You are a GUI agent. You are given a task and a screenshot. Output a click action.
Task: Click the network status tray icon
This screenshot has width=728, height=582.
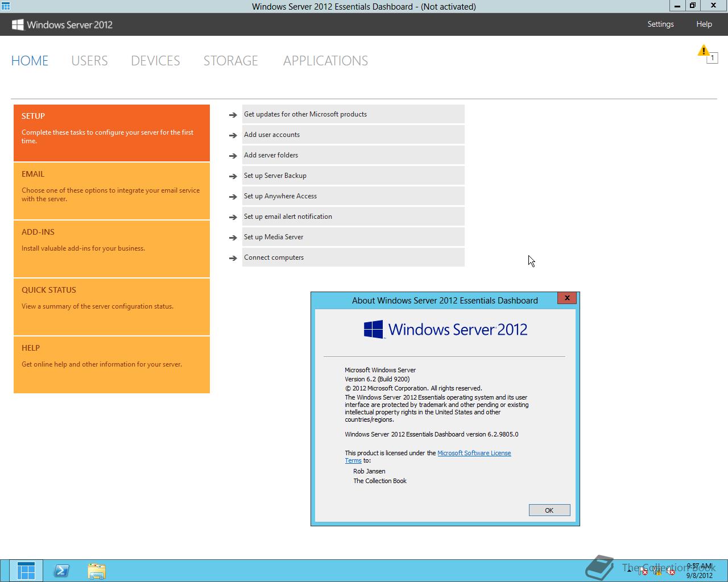(657, 571)
